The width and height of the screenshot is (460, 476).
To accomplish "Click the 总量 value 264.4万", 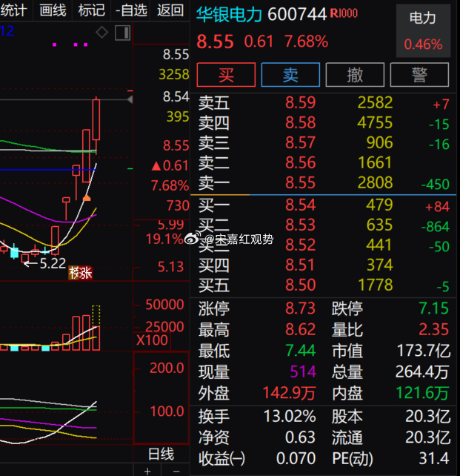I will [422, 371].
